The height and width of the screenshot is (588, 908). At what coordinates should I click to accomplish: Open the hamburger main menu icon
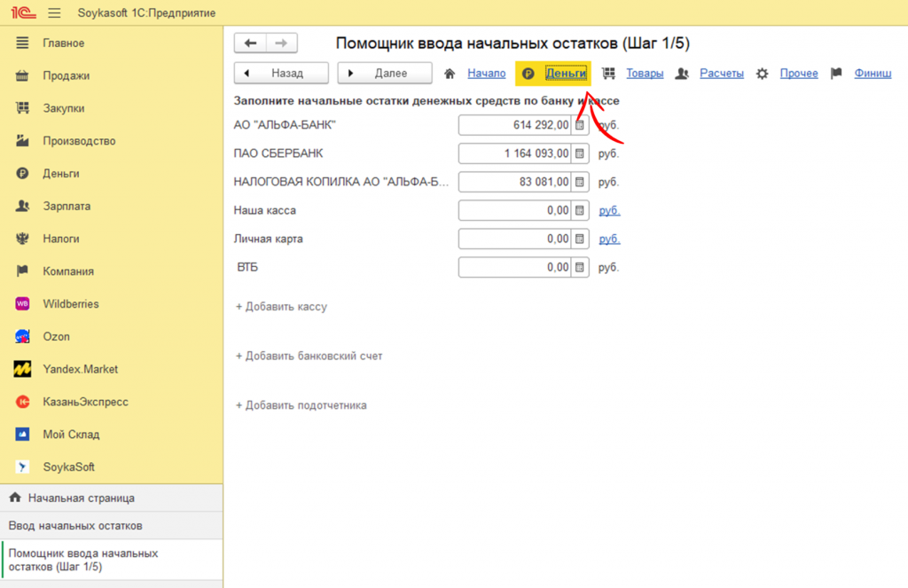54,13
